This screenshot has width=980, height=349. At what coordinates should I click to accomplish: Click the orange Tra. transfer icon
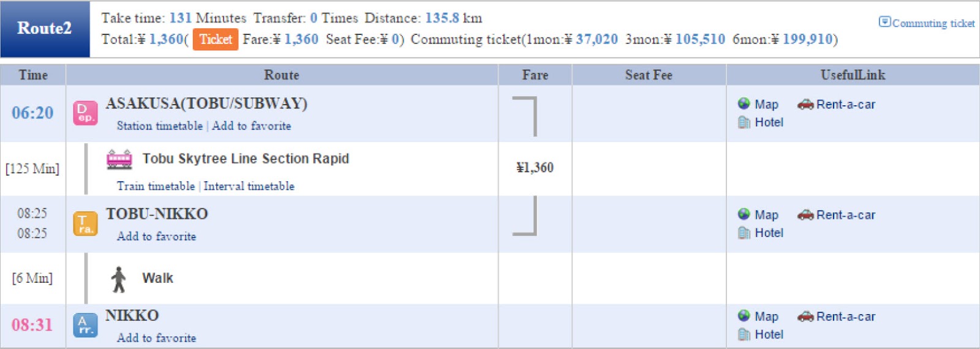point(85,224)
